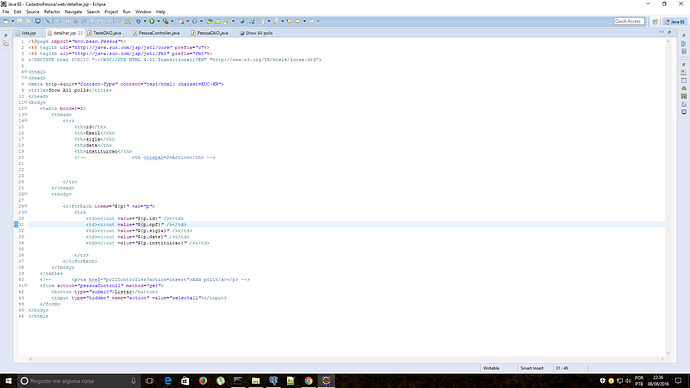Collapse the forEach fold marker at line 28

(26, 206)
